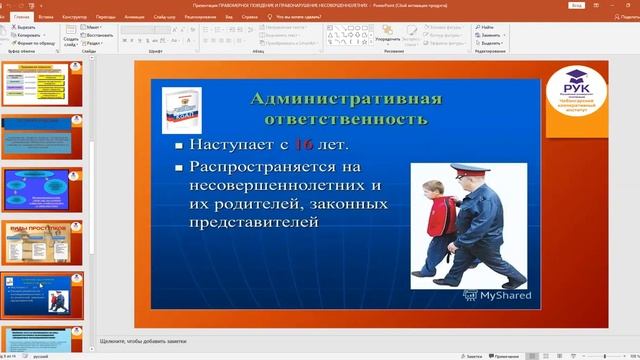
Task: Click Reset (Восстановить) slide button
Action: (97, 35)
